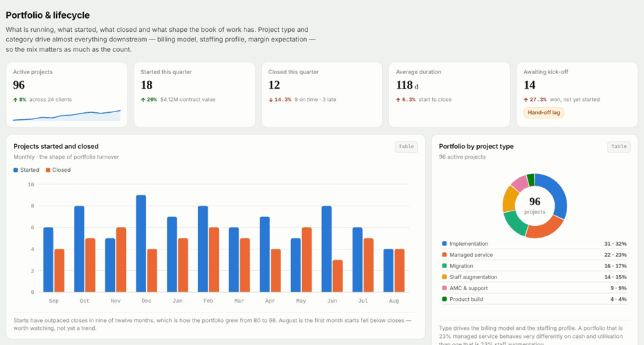Click the Active projects sparkline chart
This screenshot has width=644, height=345.
66,116
